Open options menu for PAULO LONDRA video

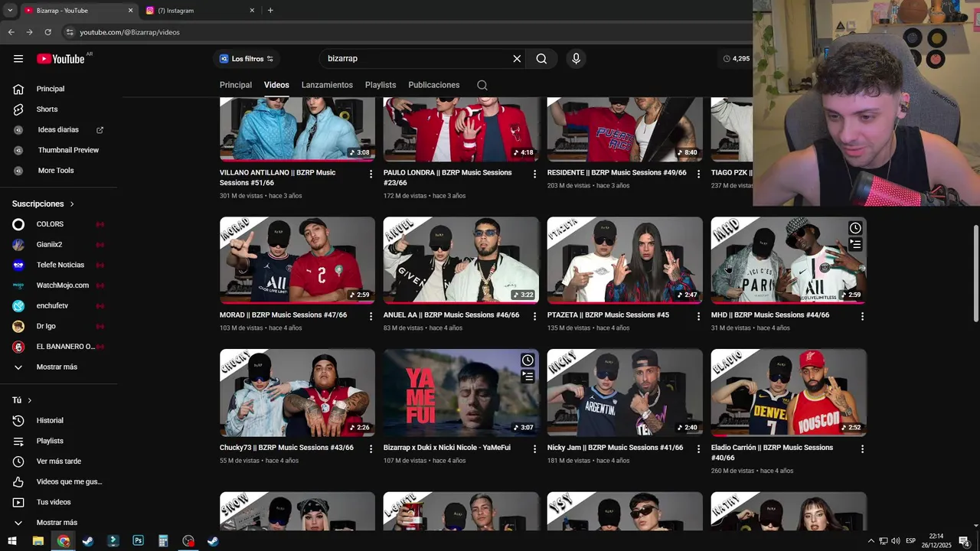(535, 174)
